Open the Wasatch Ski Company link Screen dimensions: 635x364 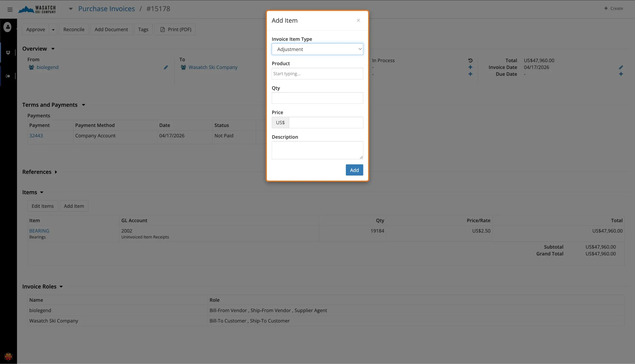coord(213,67)
